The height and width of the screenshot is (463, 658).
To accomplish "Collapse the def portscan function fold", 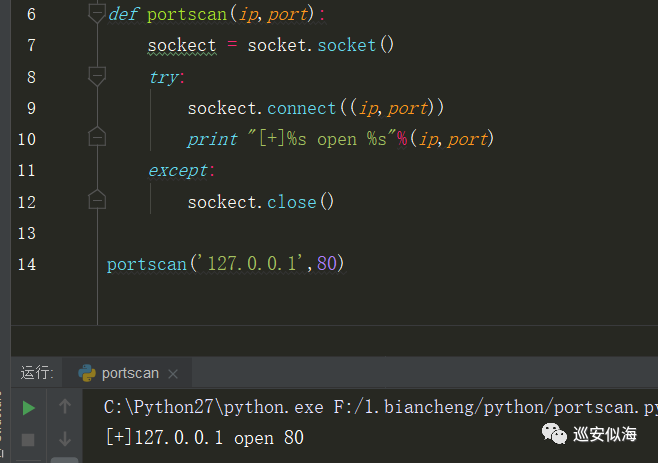I will (97, 13).
